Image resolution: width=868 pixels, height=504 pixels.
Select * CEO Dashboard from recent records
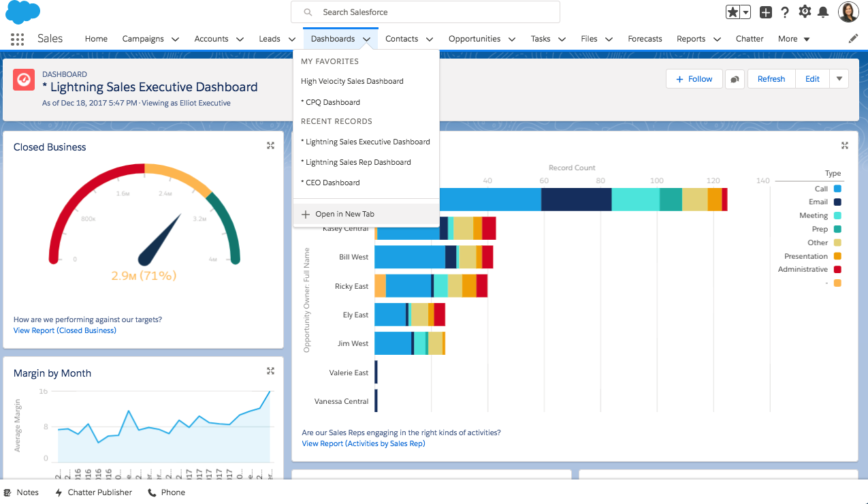point(330,183)
